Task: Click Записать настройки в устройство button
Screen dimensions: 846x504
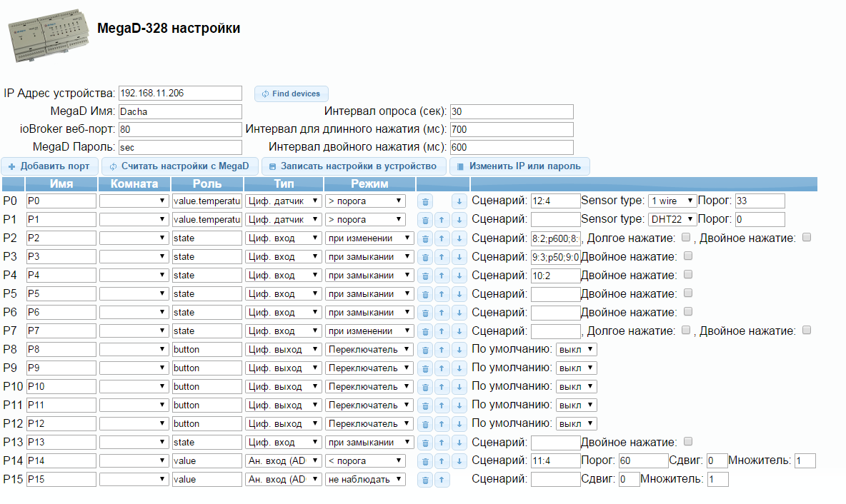Action: [x=354, y=166]
